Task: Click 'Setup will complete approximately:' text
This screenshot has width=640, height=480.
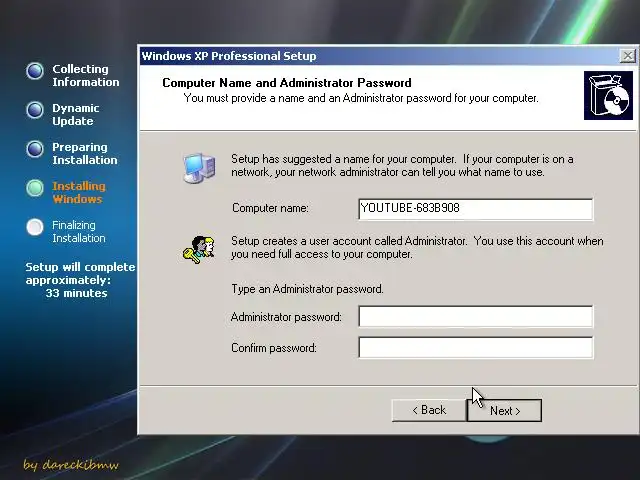Action: [x=80, y=273]
